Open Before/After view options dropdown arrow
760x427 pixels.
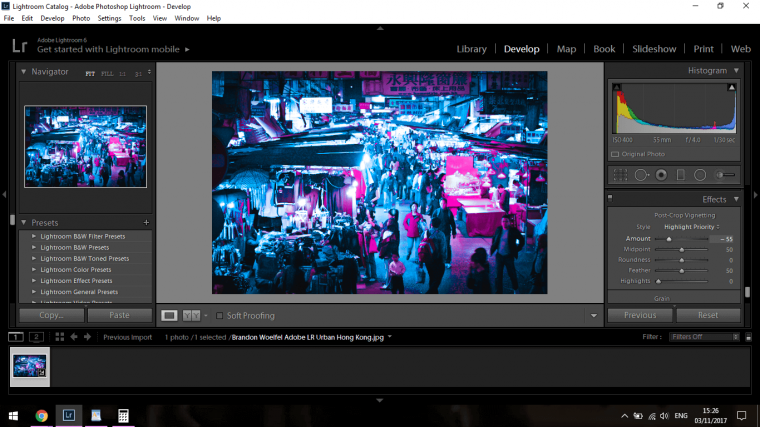[206, 316]
